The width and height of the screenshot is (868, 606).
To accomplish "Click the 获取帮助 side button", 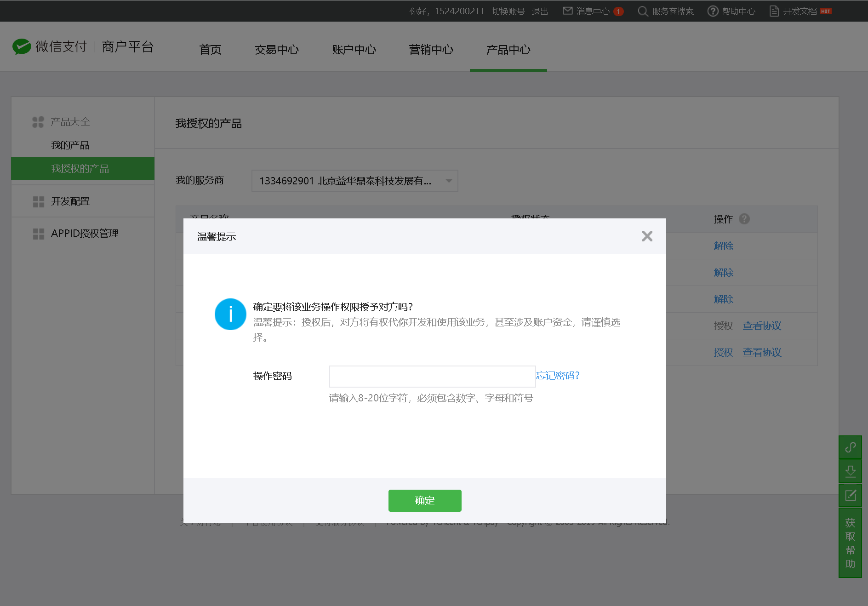I will [x=850, y=543].
